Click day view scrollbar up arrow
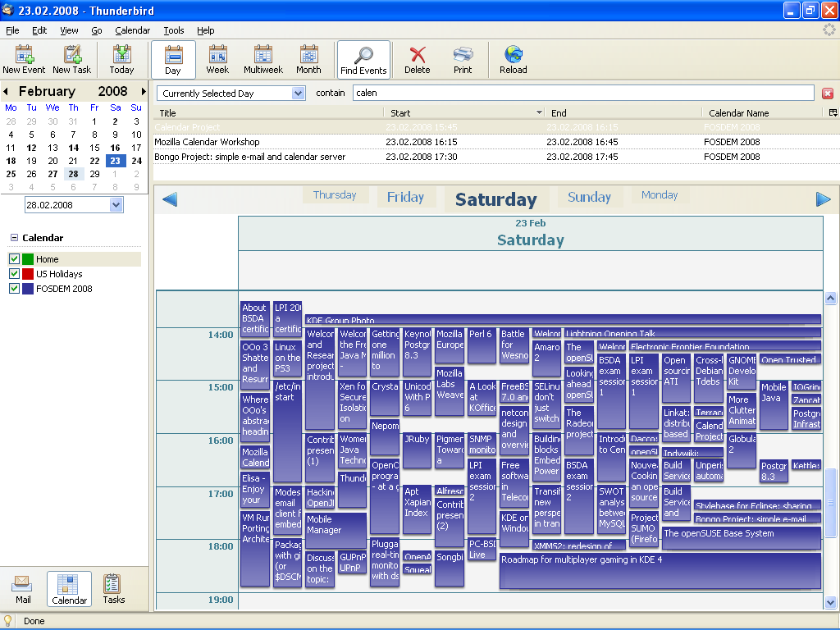Viewport: 840px width, 630px height. (x=830, y=299)
